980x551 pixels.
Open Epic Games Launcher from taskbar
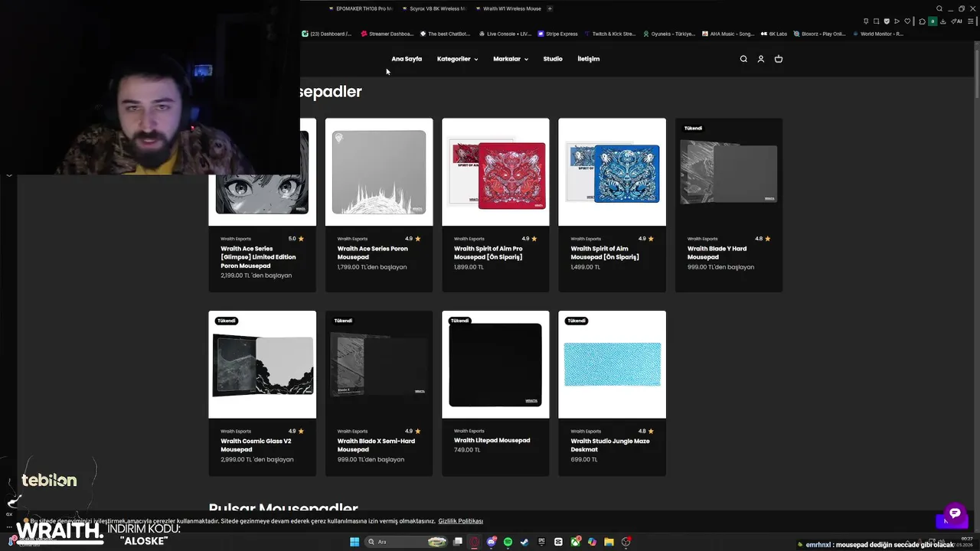(x=541, y=542)
